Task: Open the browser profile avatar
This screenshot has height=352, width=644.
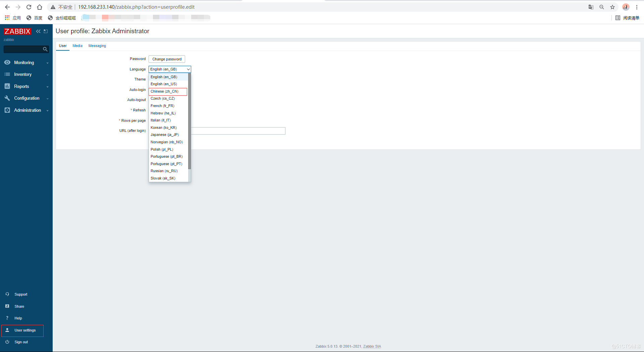Action: point(626,7)
